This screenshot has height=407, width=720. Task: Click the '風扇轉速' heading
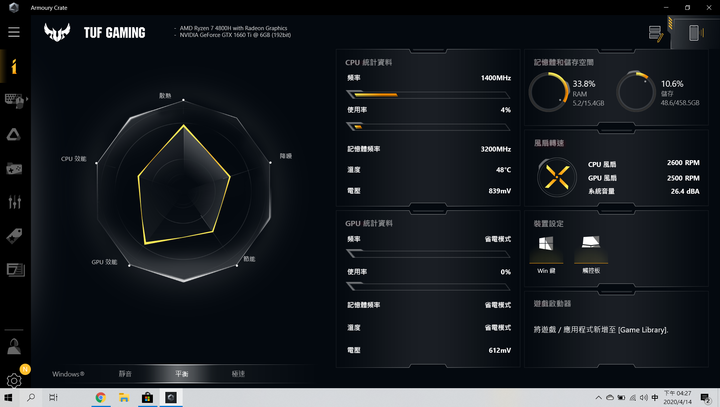(549, 143)
